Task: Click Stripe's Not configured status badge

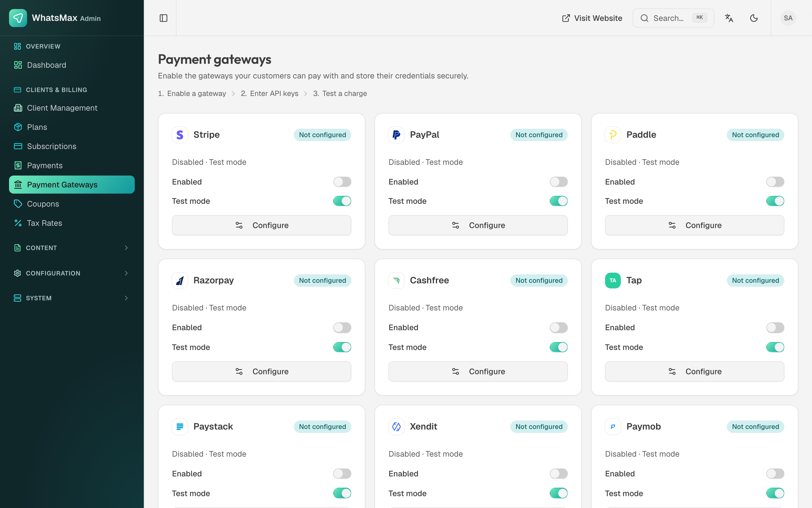Action: tap(322, 135)
